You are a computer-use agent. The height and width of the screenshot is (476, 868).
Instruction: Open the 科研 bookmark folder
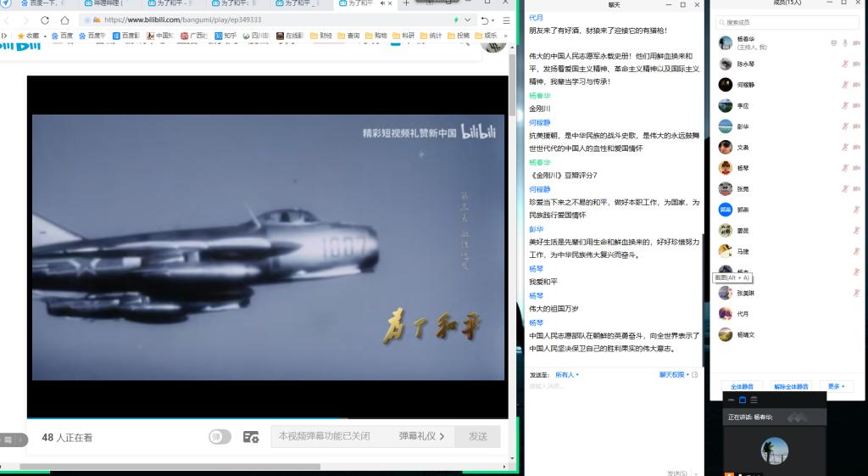(x=403, y=36)
